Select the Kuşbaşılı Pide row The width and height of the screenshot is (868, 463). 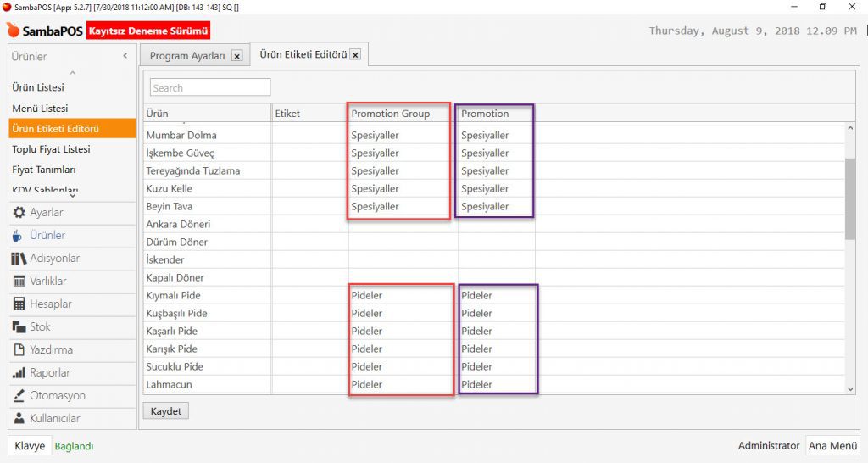pos(494,313)
